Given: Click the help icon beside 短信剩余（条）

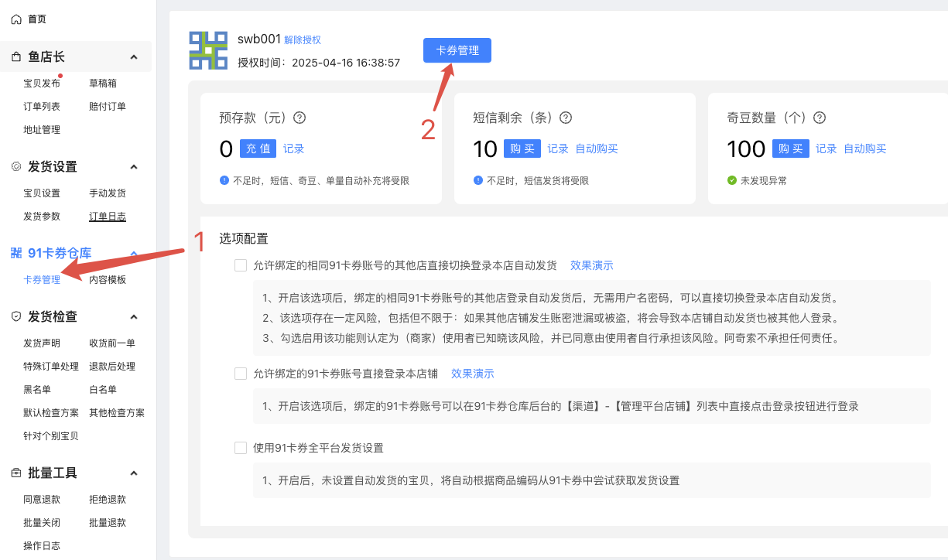Looking at the screenshot, I should tap(566, 118).
